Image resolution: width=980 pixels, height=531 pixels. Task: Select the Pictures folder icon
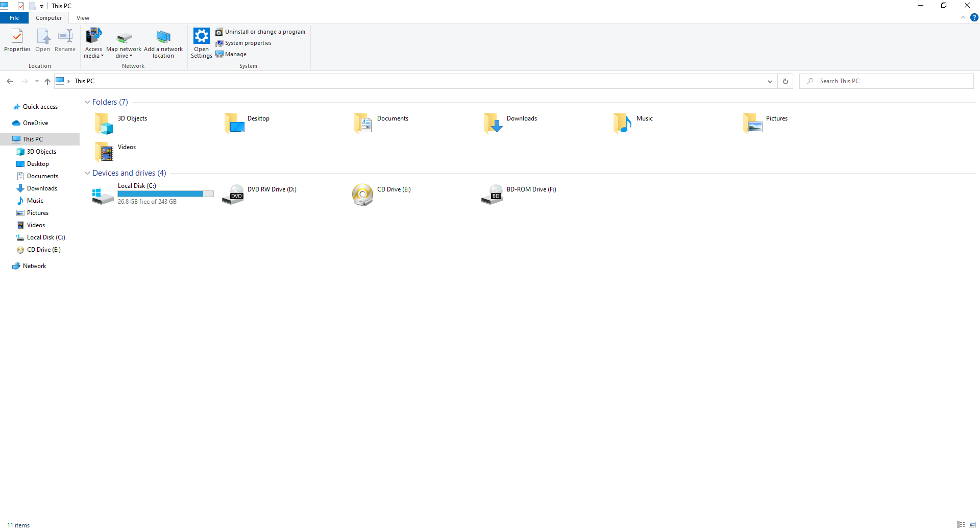[x=752, y=123]
